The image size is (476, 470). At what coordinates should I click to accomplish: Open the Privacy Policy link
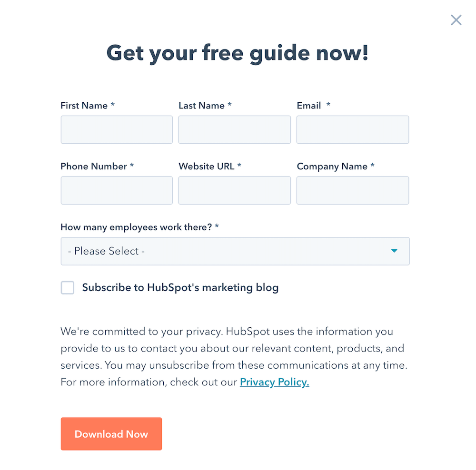pos(274,382)
